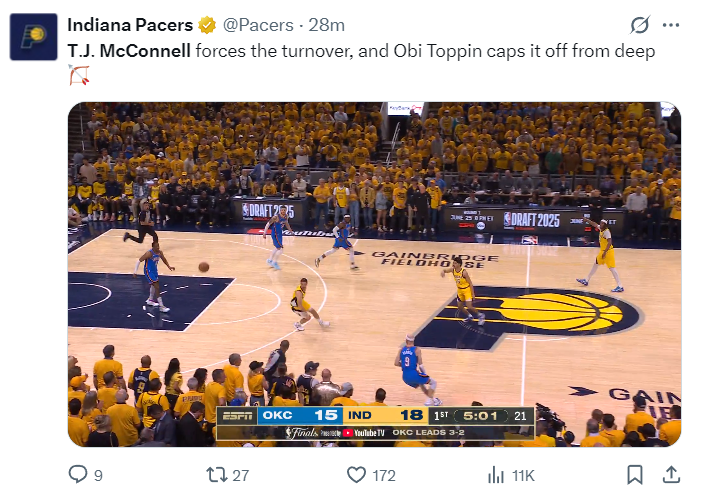Click the bold T.J. McConnell text
This screenshot has height=498, width=701.
(128, 50)
